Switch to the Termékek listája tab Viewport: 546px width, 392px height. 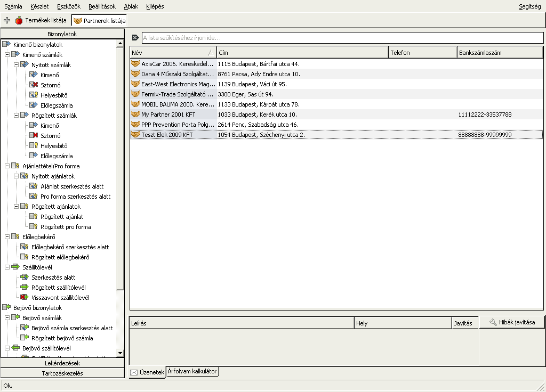tap(41, 21)
